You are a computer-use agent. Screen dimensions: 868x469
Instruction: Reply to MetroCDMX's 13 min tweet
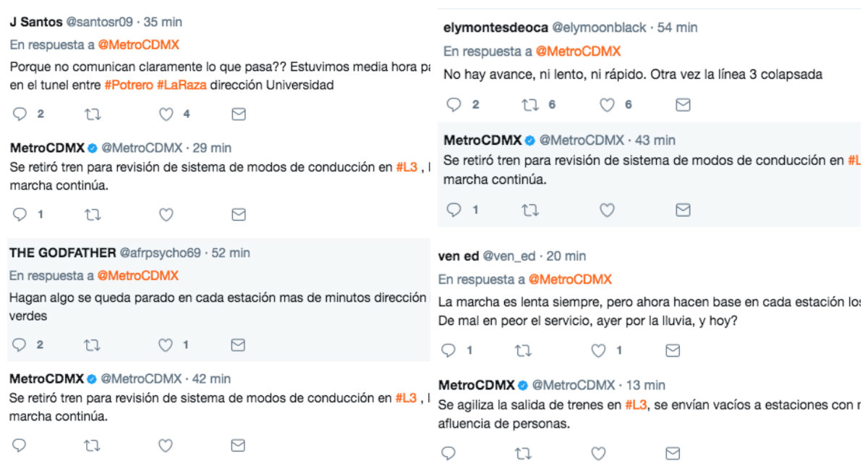(x=448, y=454)
